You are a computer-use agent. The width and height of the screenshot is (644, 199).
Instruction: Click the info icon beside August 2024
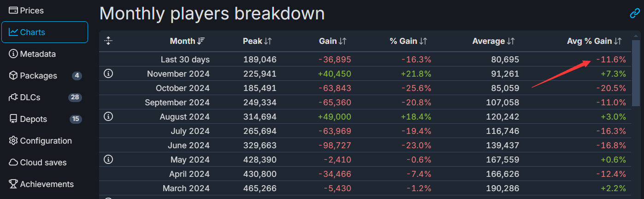tap(108, 116)
